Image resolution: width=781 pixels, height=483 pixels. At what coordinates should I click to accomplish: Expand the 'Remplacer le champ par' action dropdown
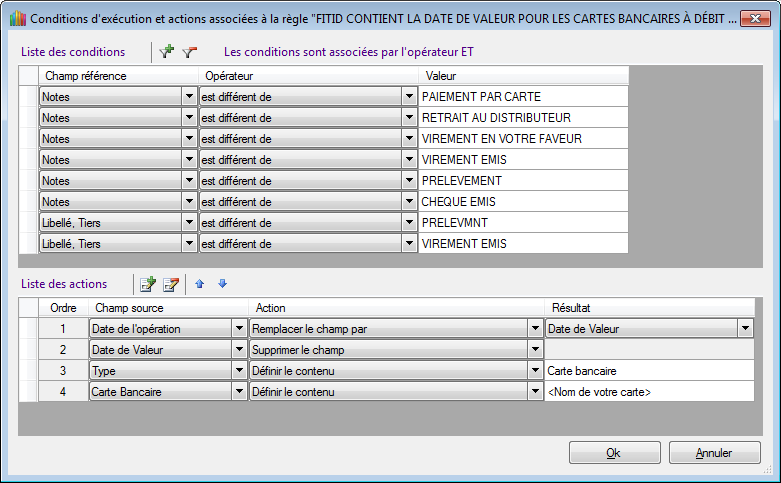point(535,328)
